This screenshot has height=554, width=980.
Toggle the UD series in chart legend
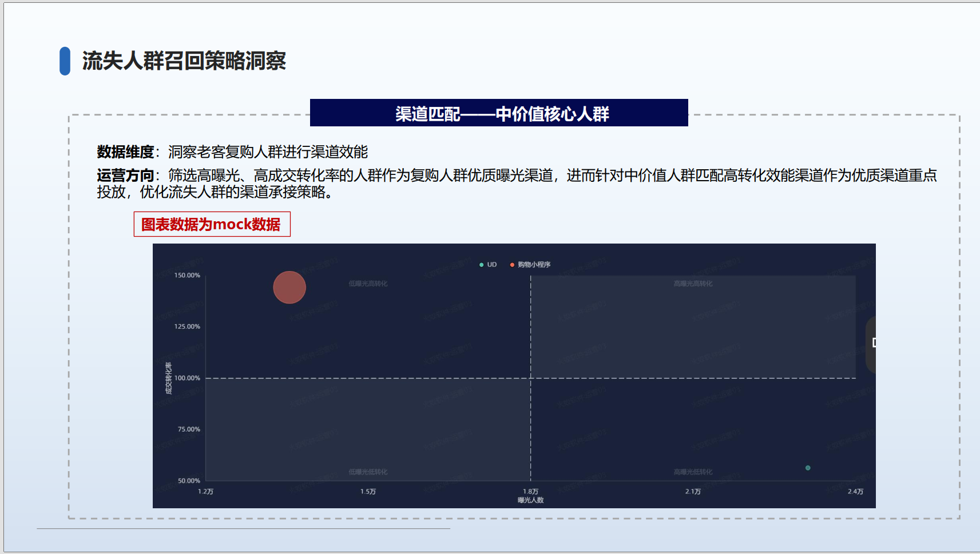(x=489, y=265)
